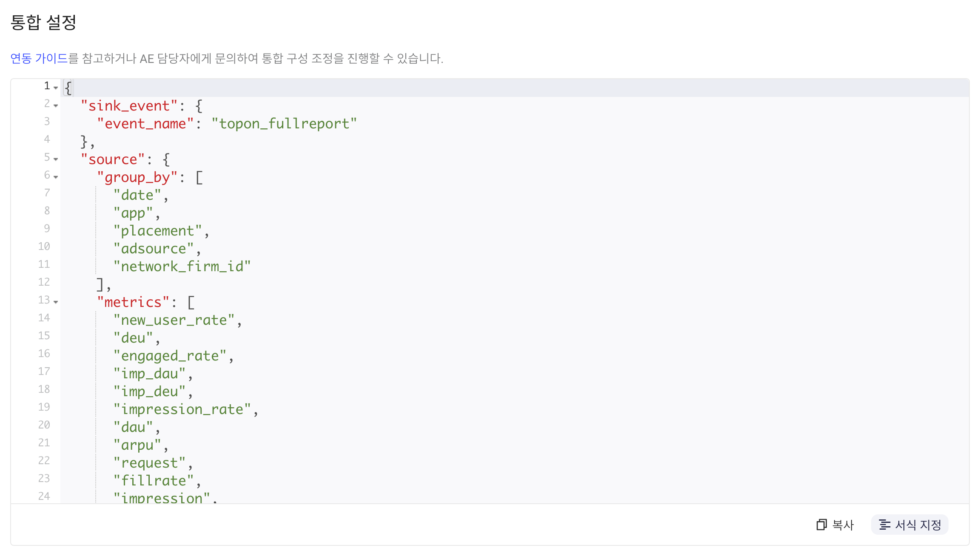980x556 pixels.
Task: Click the "dau" entry on line 20
Action: (x=133, y=427)
